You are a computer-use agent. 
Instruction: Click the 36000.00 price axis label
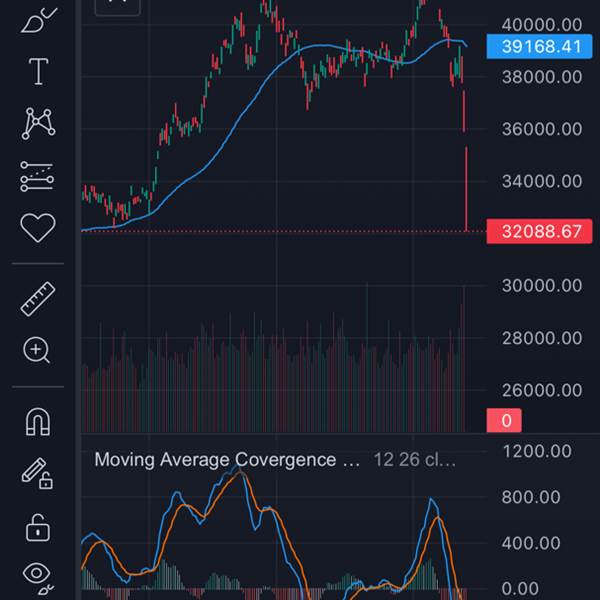pyautogui.click(x=542, y=129)
